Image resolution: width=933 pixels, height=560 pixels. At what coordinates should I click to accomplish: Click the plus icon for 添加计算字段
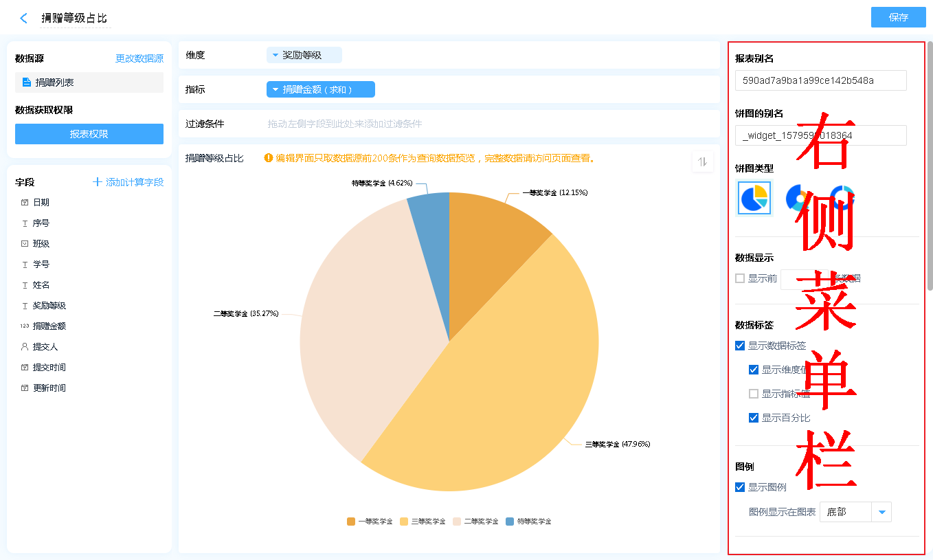pos(98,182)
